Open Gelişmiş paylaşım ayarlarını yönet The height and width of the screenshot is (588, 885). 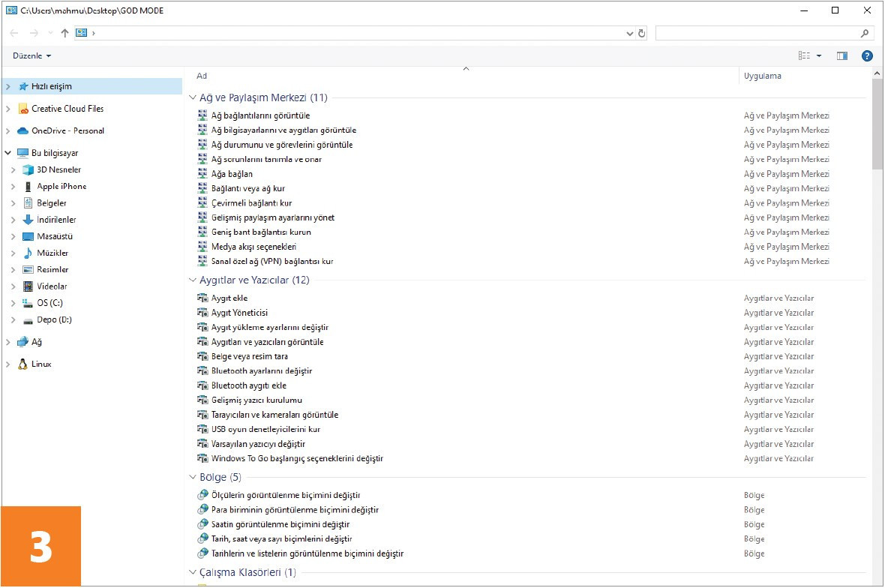click(x=272, y=217)
